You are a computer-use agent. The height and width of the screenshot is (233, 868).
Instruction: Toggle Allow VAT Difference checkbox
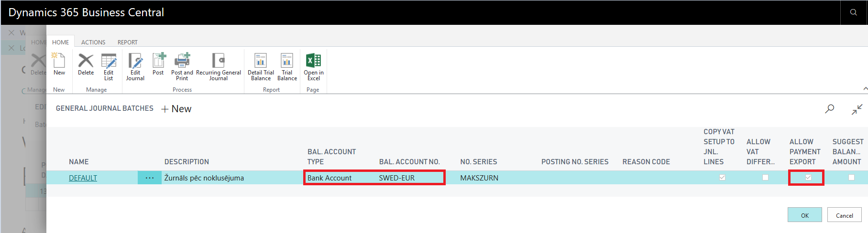[x=765, y=178]
